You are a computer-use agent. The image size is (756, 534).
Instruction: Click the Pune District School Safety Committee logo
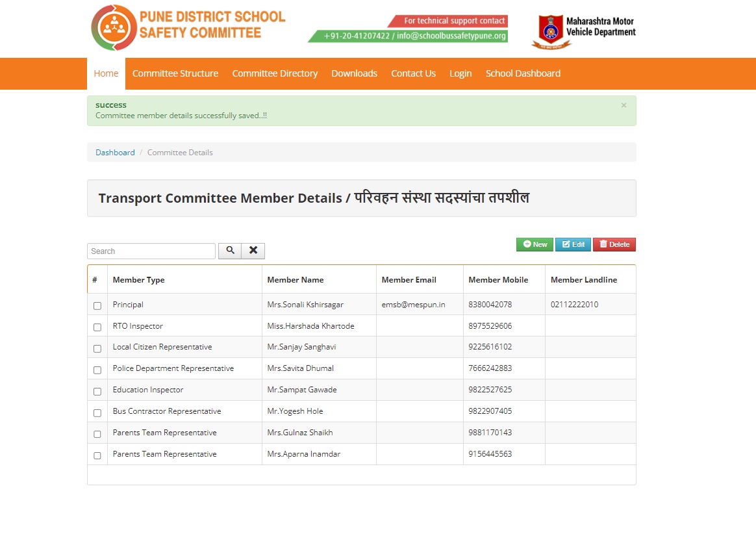click(x=188, y=27)
